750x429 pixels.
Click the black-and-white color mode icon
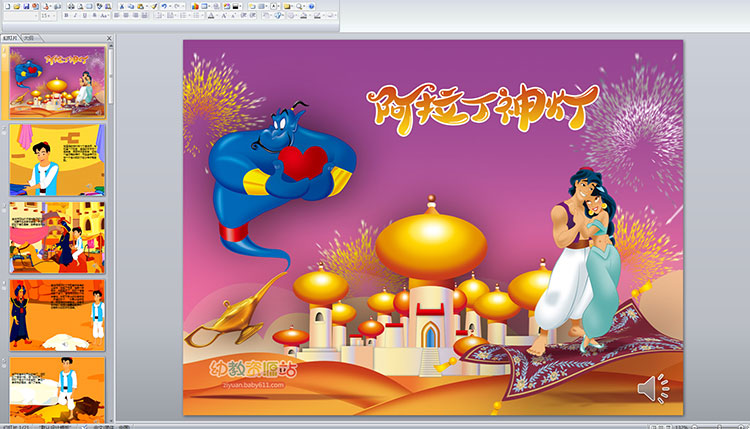pyautogui.click(x=235, y=6)
